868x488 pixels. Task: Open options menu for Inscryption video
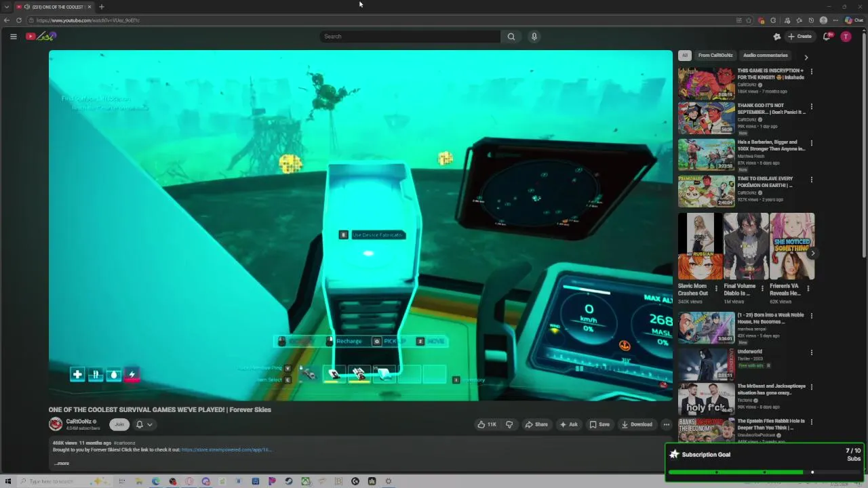pos(811,71)
